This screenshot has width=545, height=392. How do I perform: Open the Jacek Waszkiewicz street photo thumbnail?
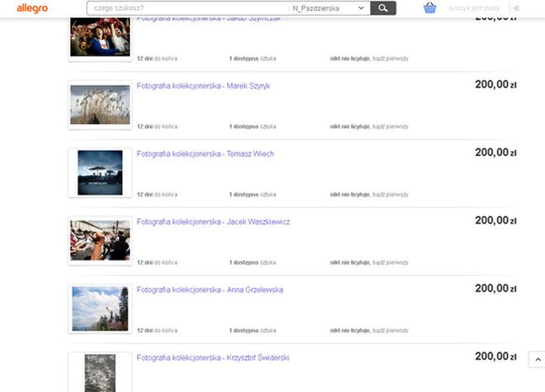(x=100, y=240)
